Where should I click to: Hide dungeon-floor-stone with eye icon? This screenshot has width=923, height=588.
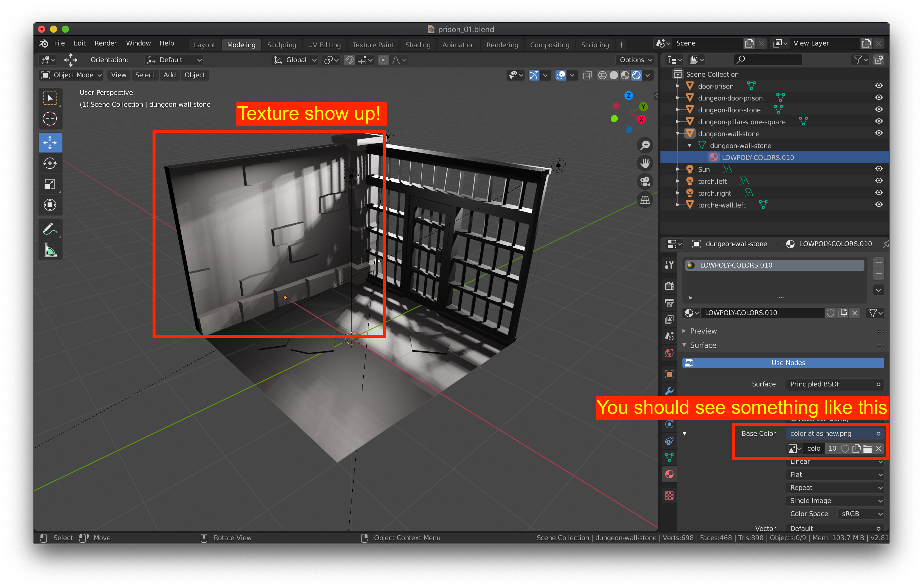pos(878,109)
